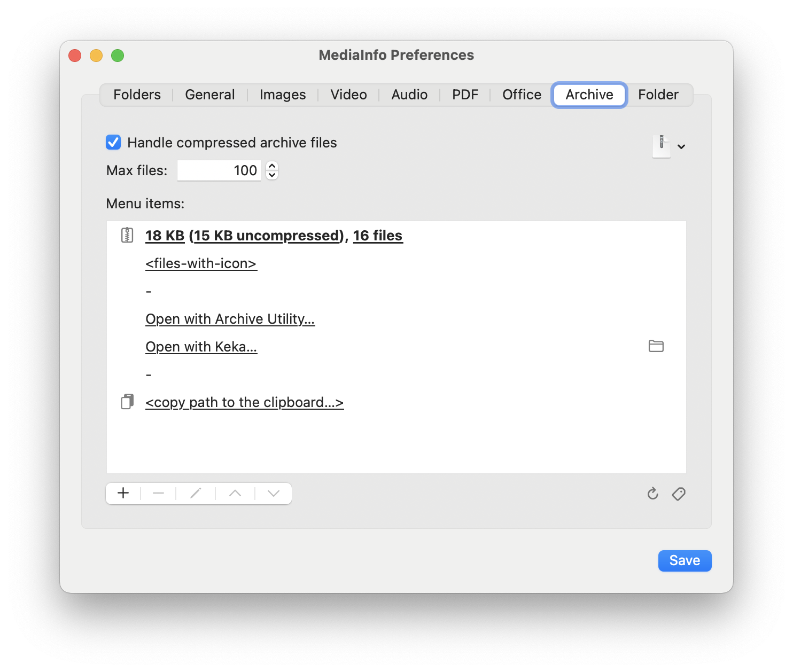Close the MediaInfo Preferences window
The width and height of the screenshot is (793, 672).
75,56
